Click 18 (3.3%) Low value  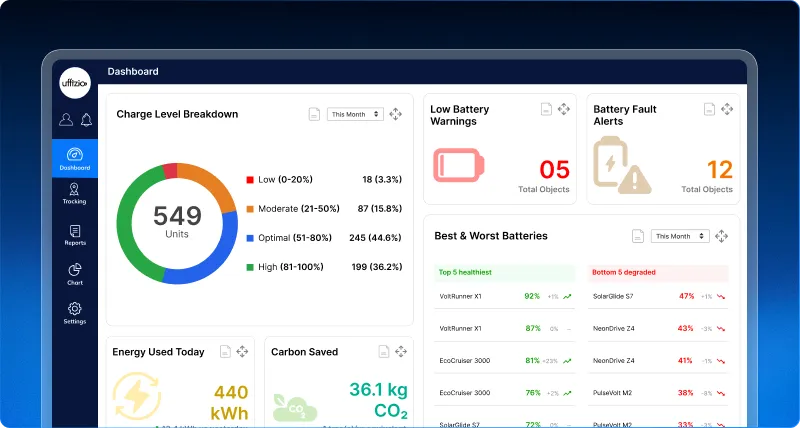[382, 180]
